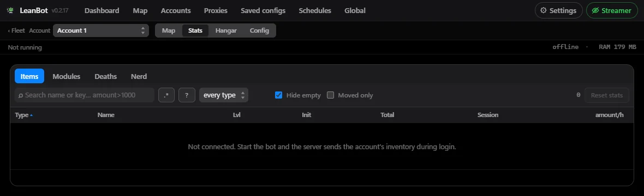The width and height of the screenshot is (644, 196).
Task: Sort by the Lvl column header
Action: tap(236, 115)
